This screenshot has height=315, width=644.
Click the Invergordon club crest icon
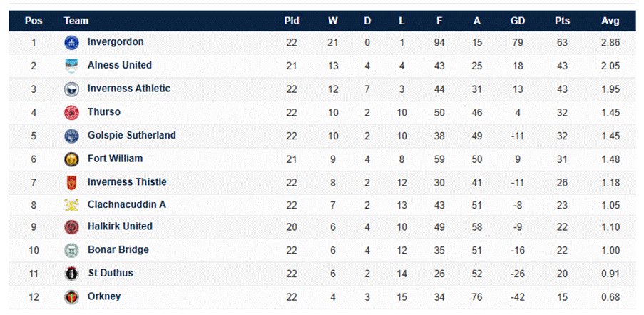coord(71,43)
